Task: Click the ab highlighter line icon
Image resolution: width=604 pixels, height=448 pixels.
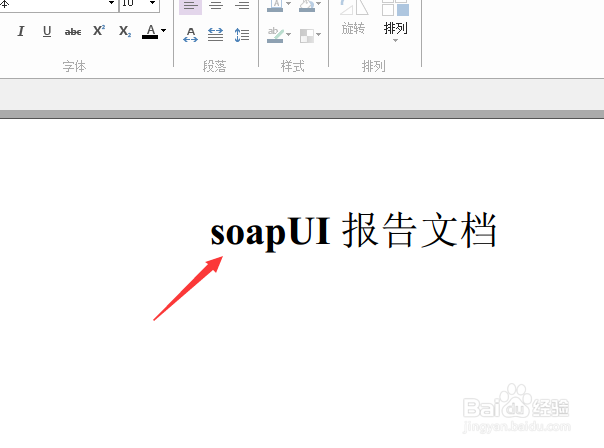Action: [275, 35]
